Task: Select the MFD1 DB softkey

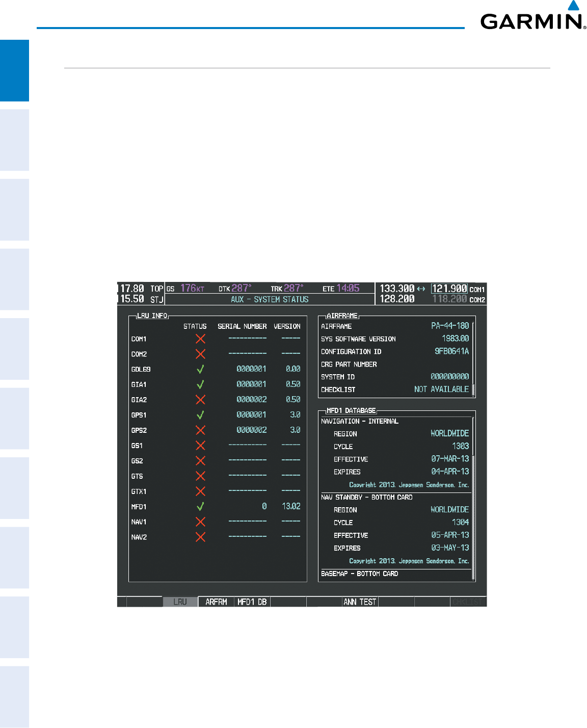Action: (x=252, y=602)
